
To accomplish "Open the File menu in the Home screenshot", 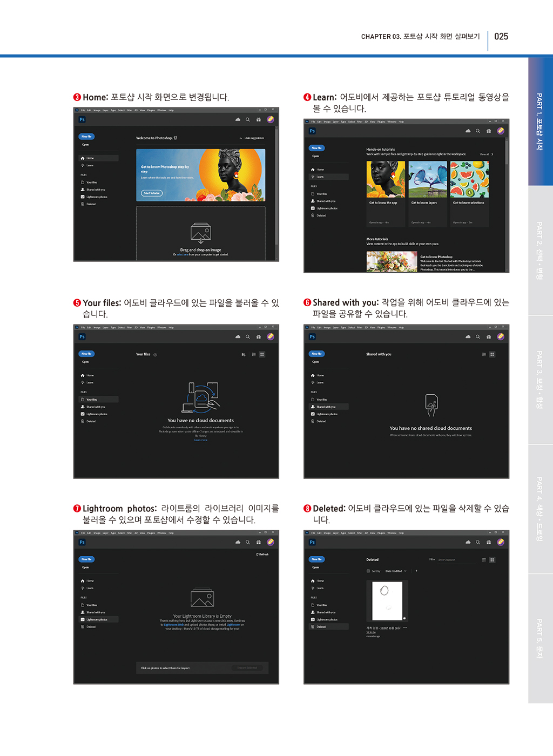I will click(83, 110).
